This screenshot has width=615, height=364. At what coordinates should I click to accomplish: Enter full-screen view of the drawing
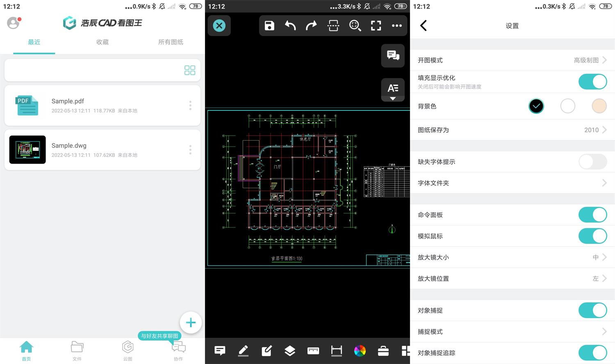(376, 25)
